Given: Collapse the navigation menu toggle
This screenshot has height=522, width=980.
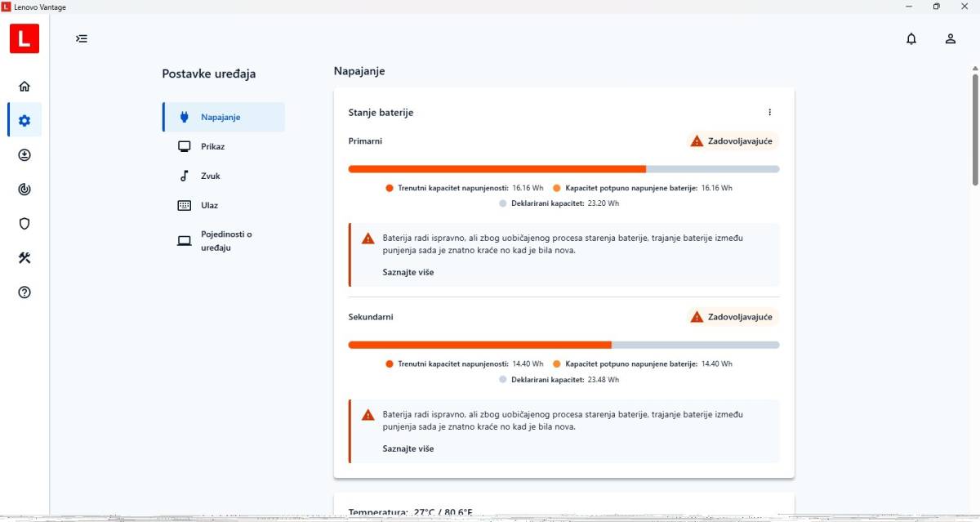Looking at the screenshot, I should (82, 38).
